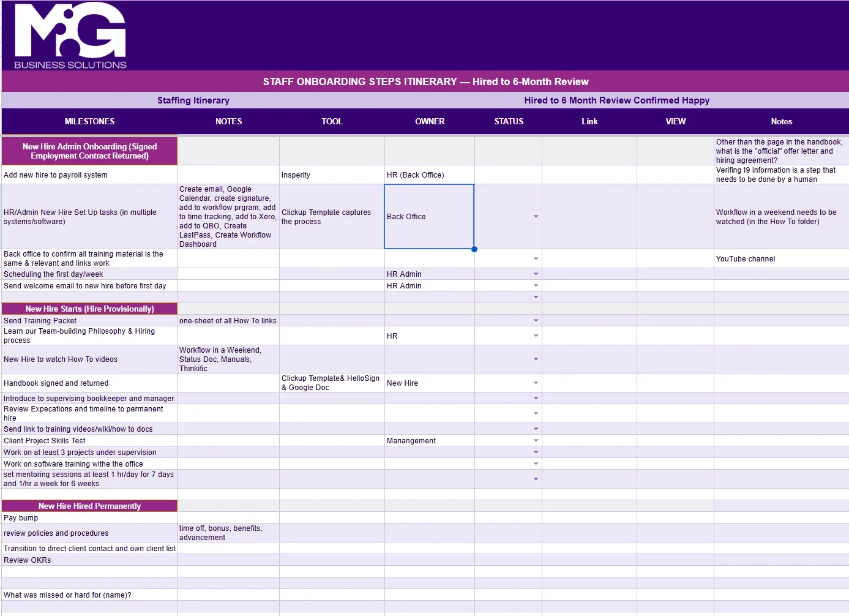Open status dropdown for Send welcome email row
This screenshot has height=616, width=849.
point(536,285)
